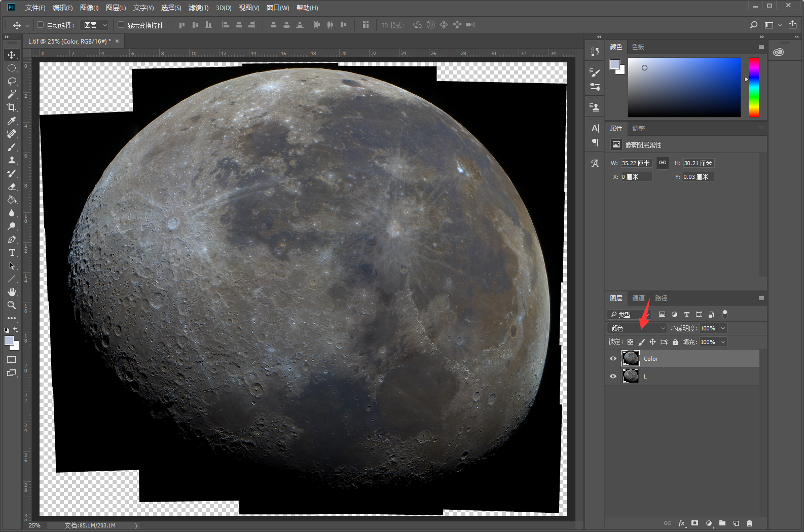Image resolution: width=804 pixels, height=532 pixels.
Task: Swap foreground and background colors
Action: (x=16, y=330)
